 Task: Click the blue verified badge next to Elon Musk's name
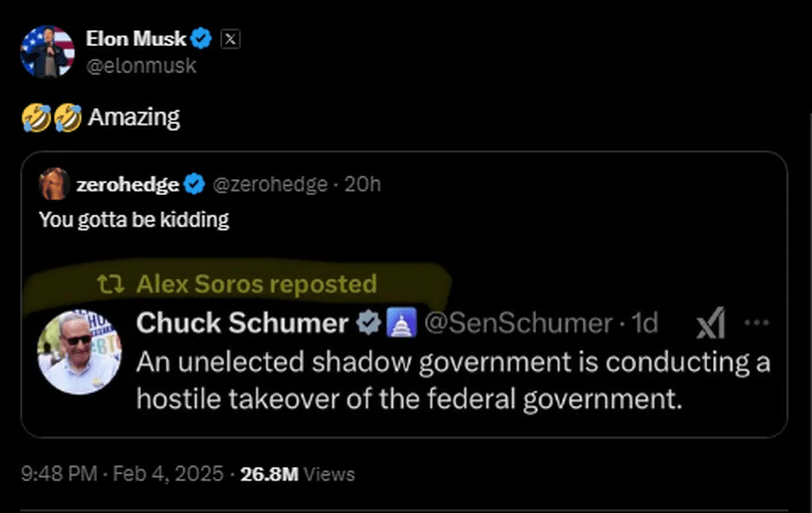coord(203,38)
